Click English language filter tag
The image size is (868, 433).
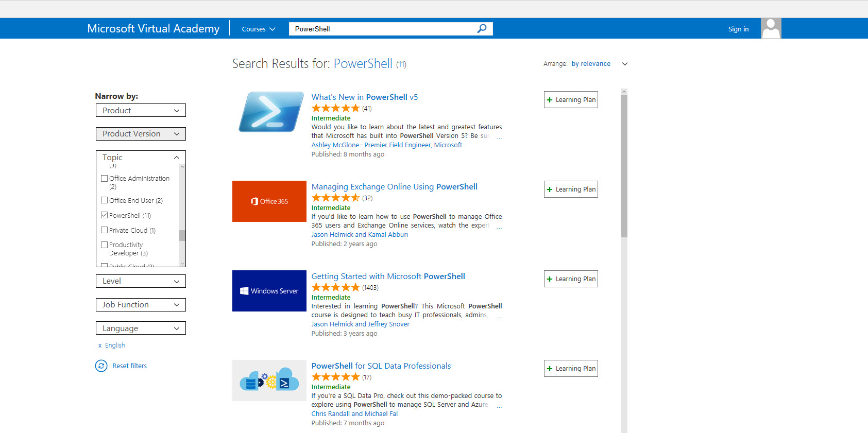coord(115,345)
